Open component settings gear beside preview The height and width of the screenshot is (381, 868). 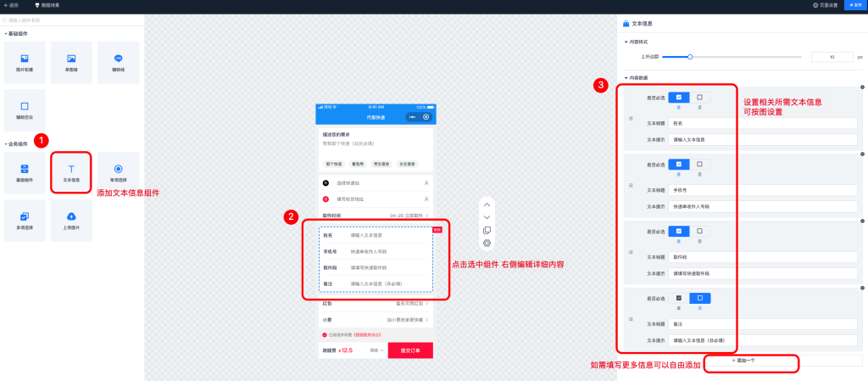point(487,243)
